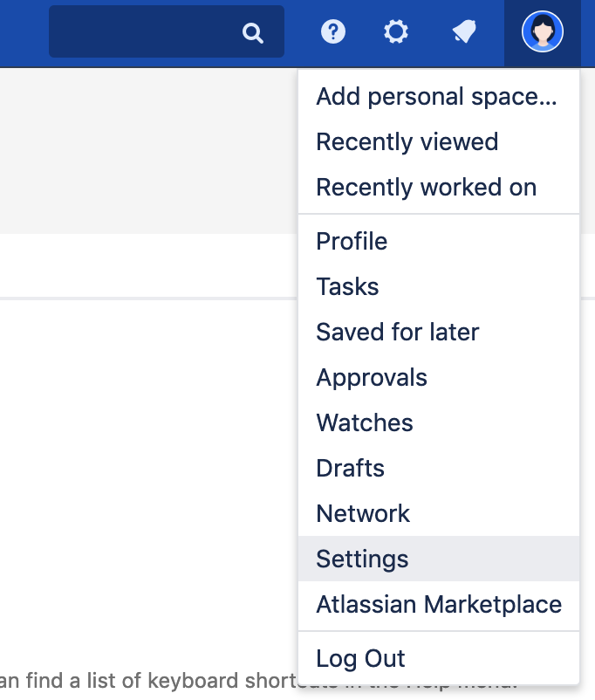Open the administration gear menu
Image resolution: width=595 pixels, height=700 pixels.
coord(396,32)
